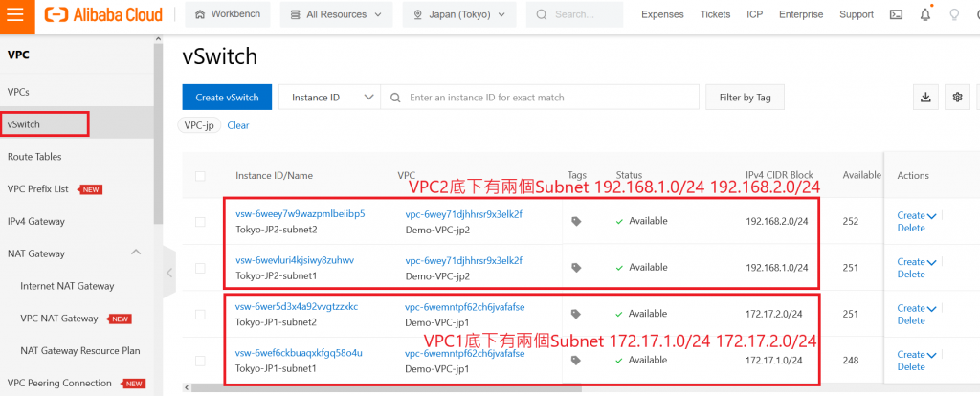Open VPC link in Tokyo-JP1-subnet1 row

(x=465, y=353)
